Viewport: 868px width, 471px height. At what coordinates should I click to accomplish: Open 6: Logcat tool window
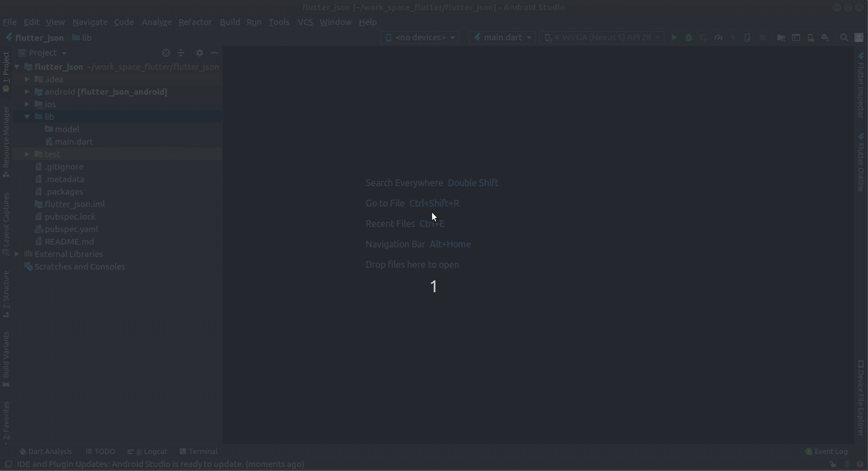(x=147, y=452)
